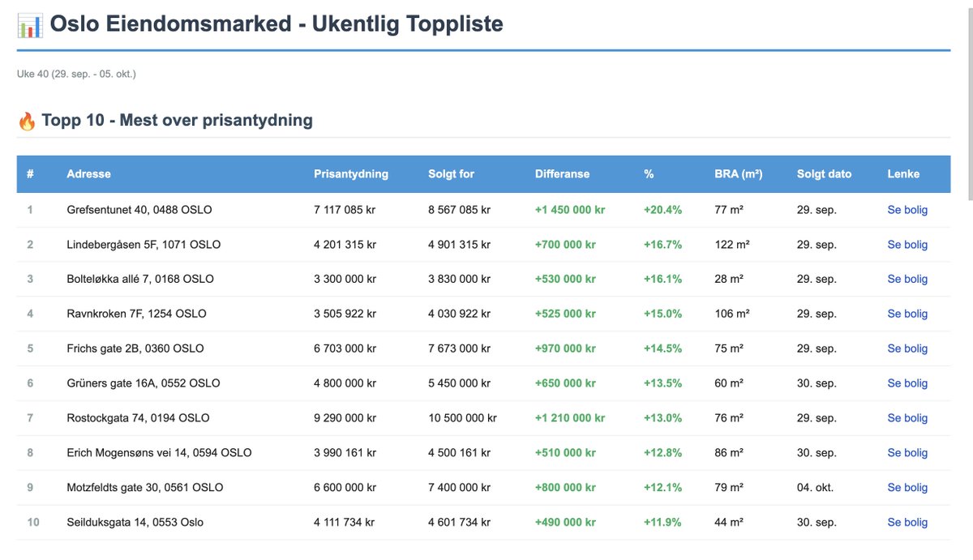Click the Solgt for column header

[451, 174]
